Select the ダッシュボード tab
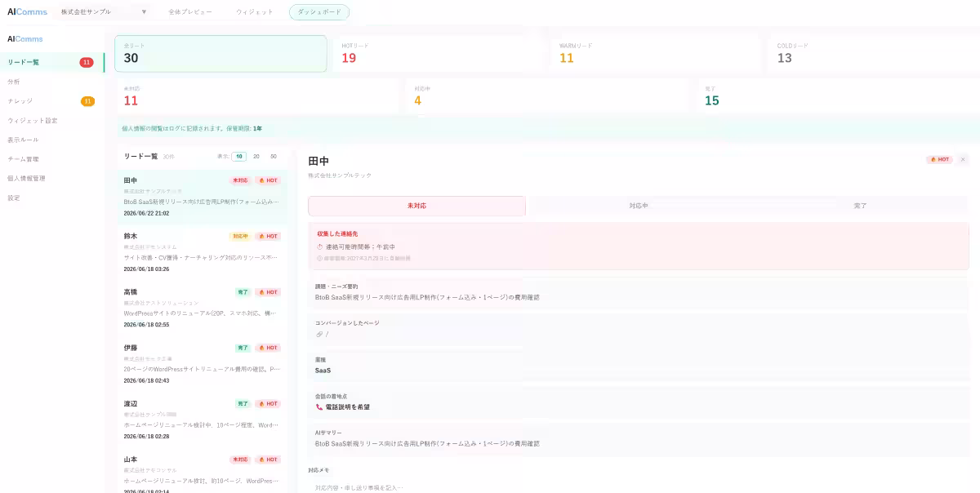The width and height of the screenshot is (980, 493). (x=318, y=12)
